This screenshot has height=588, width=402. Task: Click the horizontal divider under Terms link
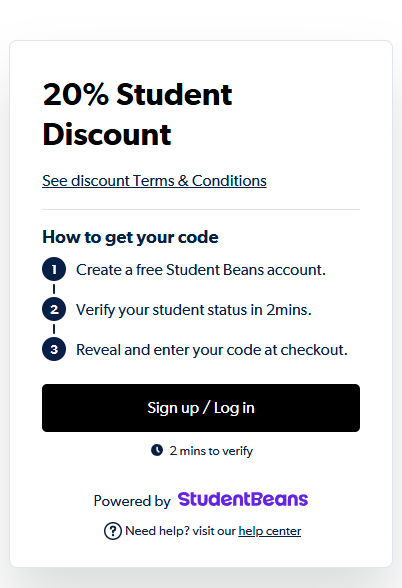tap(201, 209)
